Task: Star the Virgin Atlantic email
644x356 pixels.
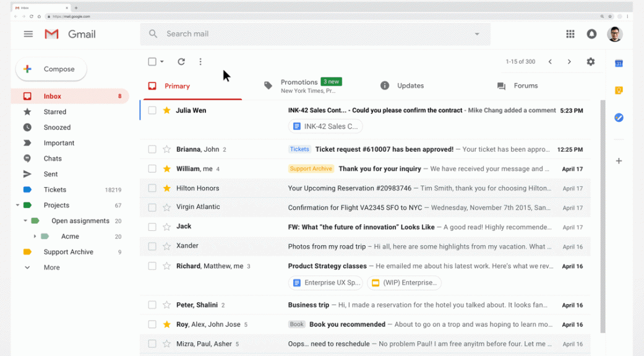Action: click(167, 207)
